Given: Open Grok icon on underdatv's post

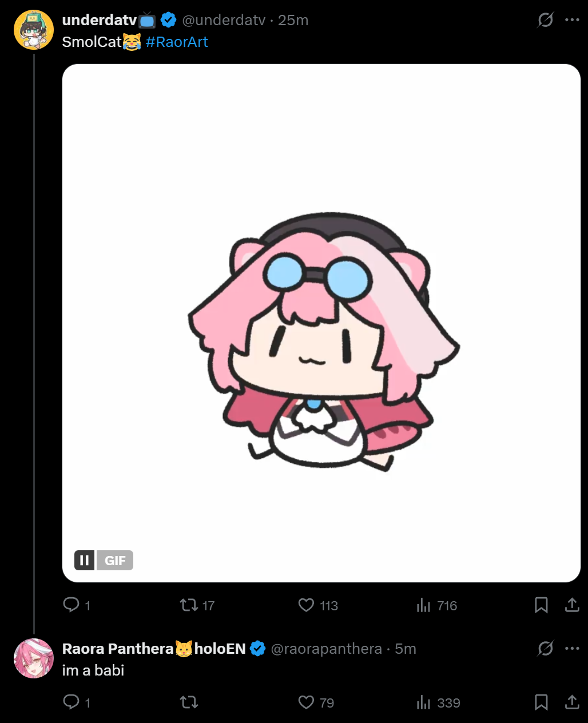Looking at the screenshot, I should [546, 20].
